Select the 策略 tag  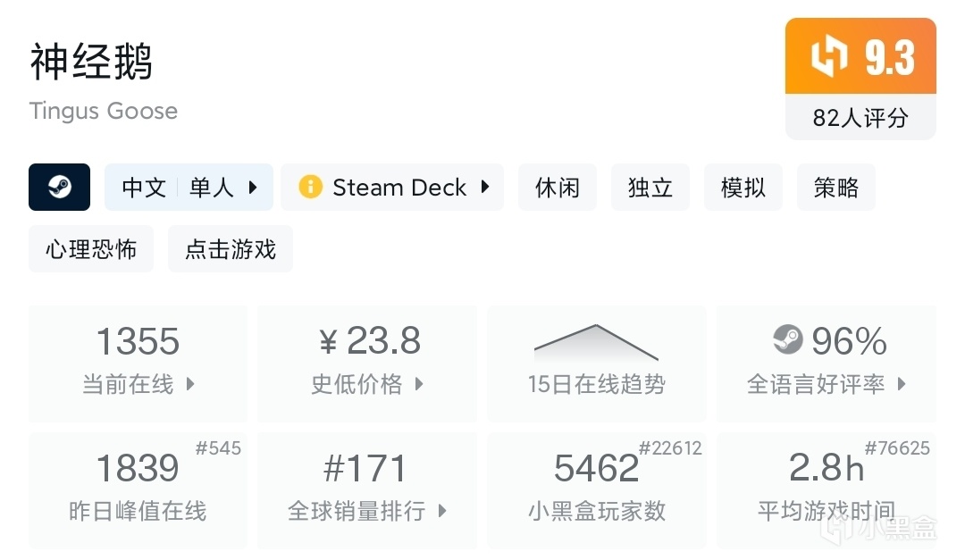[x=835, y=188]
